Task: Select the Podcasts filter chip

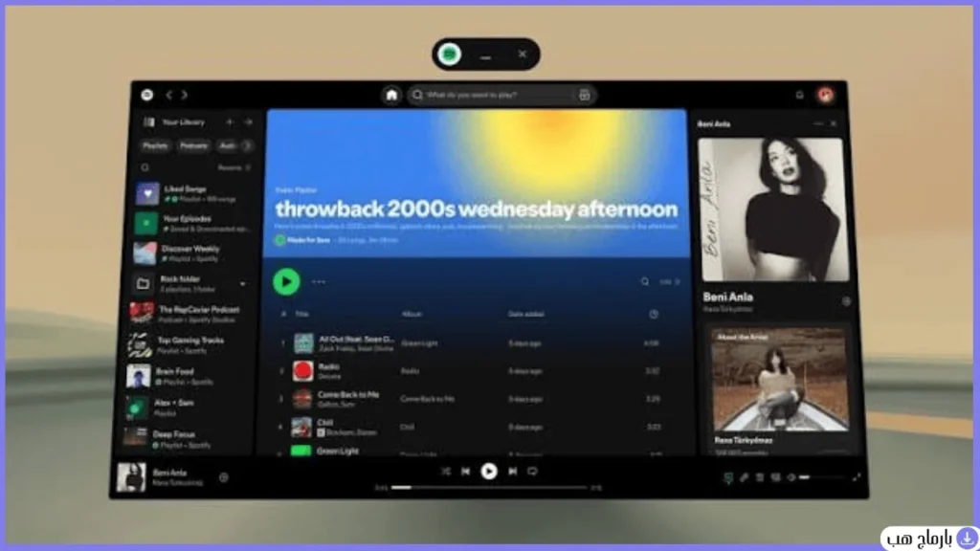Action: [x=193, y=146]
